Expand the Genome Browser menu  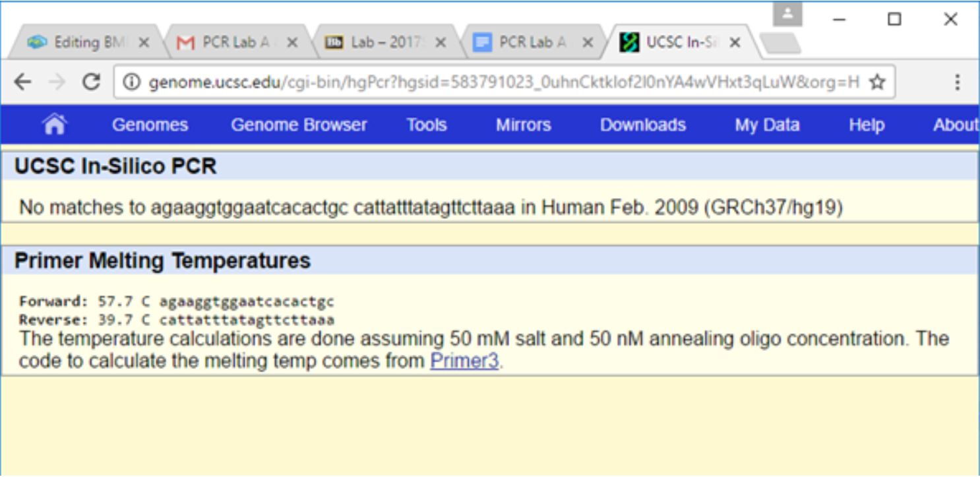[299, 125]
